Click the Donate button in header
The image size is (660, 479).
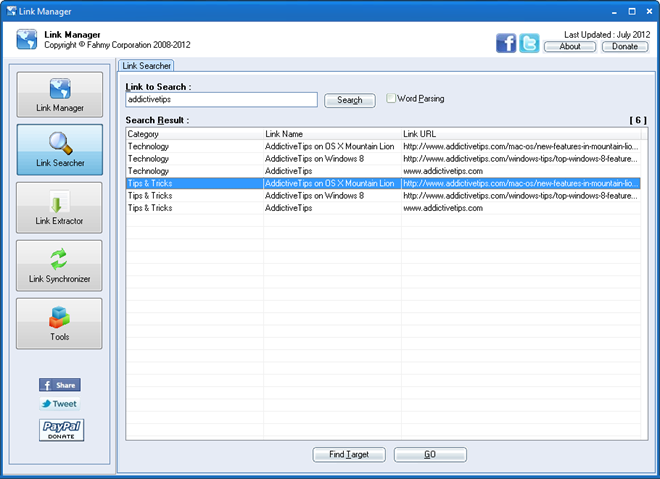(x=625, y=46)
